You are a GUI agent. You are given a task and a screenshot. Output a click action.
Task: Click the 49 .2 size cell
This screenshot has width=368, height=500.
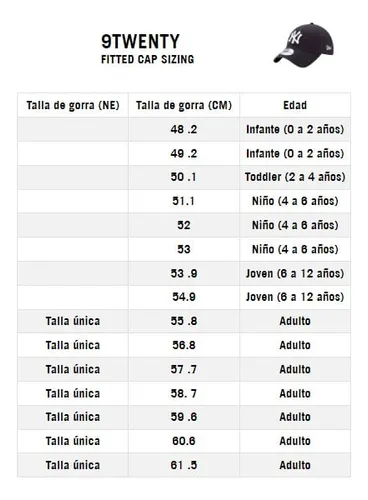184,153
